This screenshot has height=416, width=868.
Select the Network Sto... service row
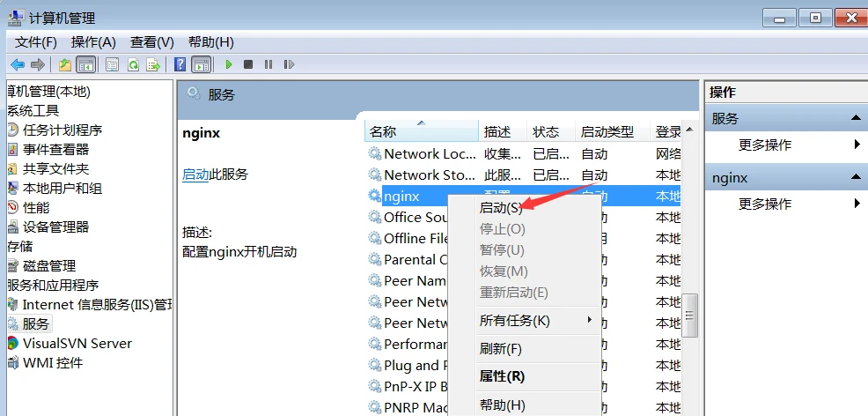point(524,175)
